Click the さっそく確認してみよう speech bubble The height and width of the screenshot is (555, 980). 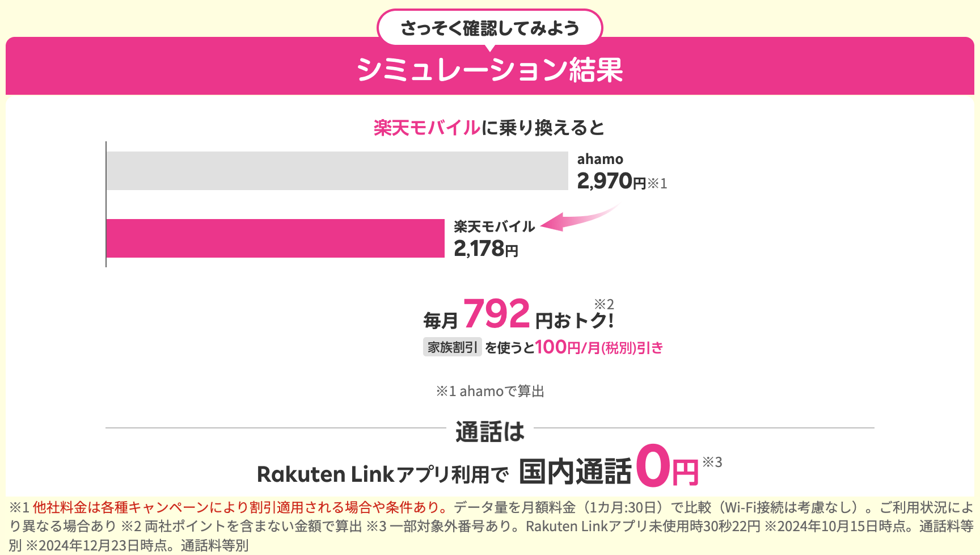click(x=490, y=27)
